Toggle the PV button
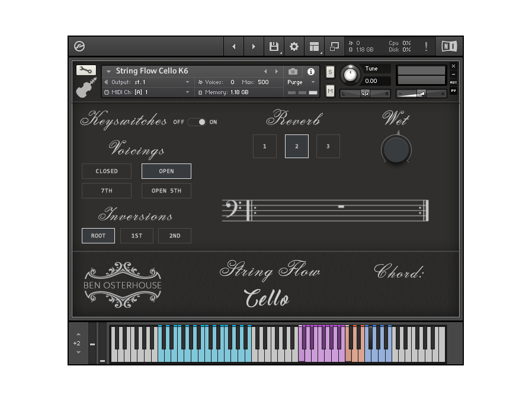 453,91
